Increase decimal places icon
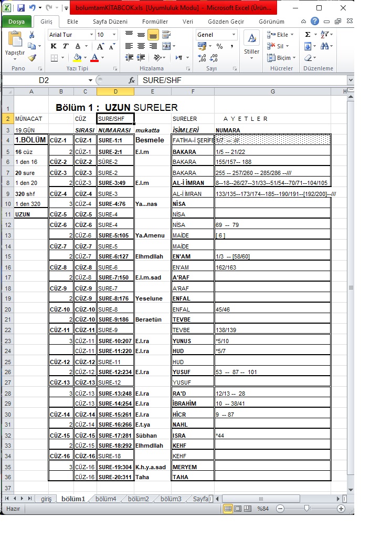Screen dimensions: 392x558 pyautogui.click(x=202, y=58)
